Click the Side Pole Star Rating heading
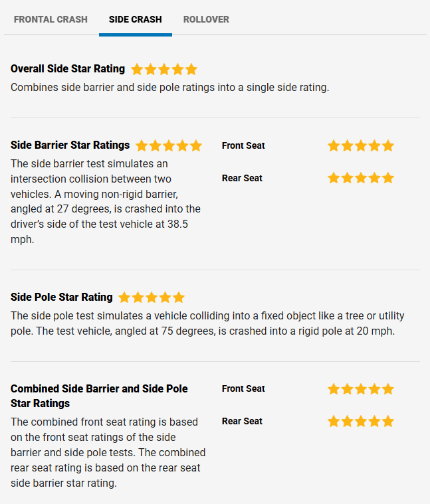 pos(62,297)
